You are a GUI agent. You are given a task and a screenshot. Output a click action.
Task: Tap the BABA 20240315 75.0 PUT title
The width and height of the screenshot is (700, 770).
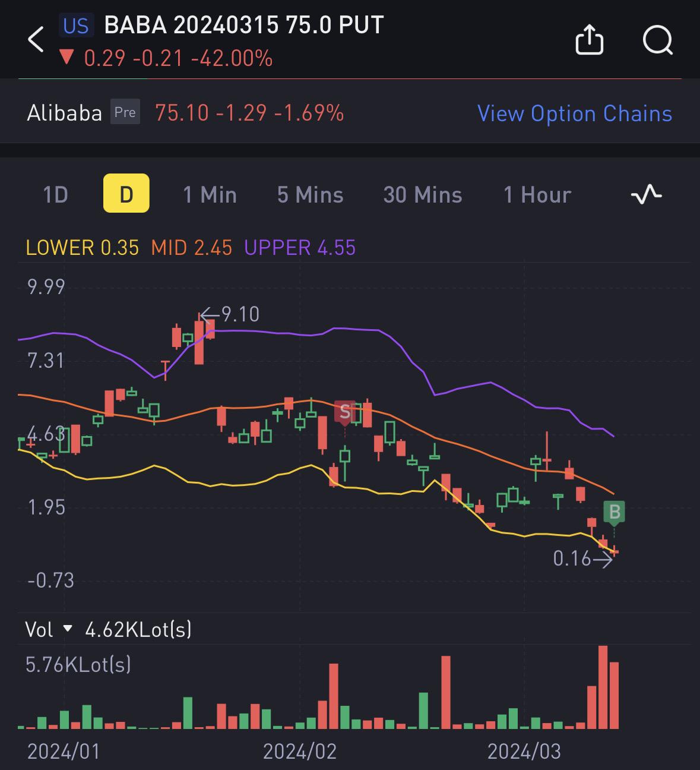[x=244, y=25]
